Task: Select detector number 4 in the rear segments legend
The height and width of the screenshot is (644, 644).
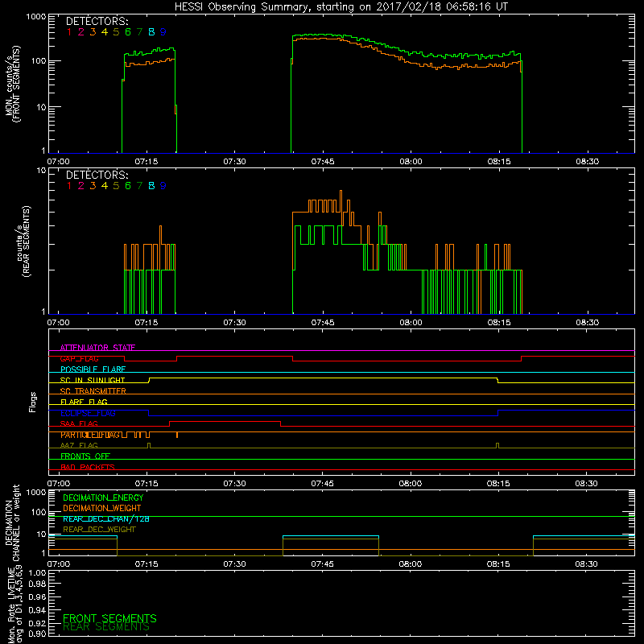Action: point(105,186)
